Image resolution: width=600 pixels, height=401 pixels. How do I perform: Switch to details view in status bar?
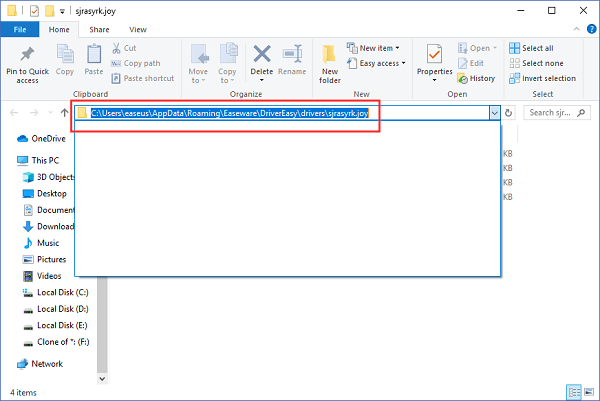tap(573, 391)
